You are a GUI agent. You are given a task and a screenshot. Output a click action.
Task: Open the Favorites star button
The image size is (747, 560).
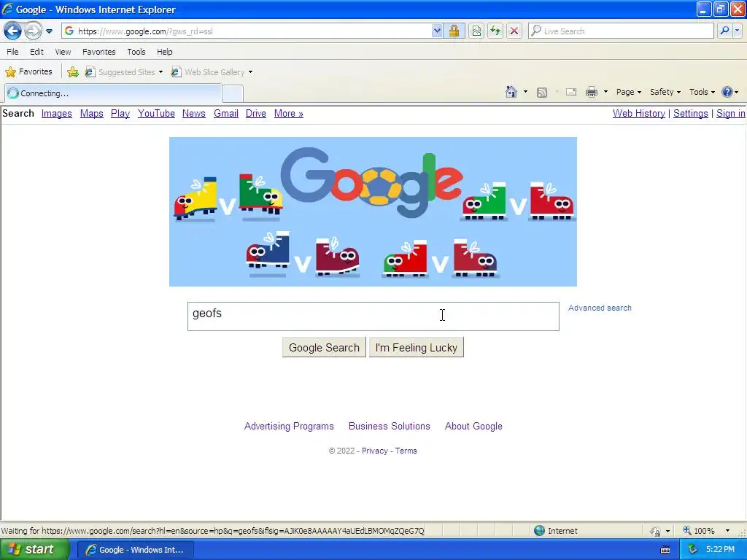click(28, 72)
